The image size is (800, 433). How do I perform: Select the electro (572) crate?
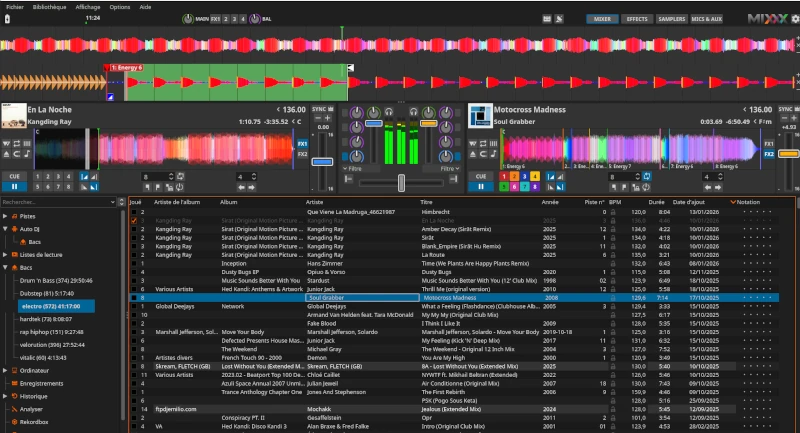[x=56, y=306]
